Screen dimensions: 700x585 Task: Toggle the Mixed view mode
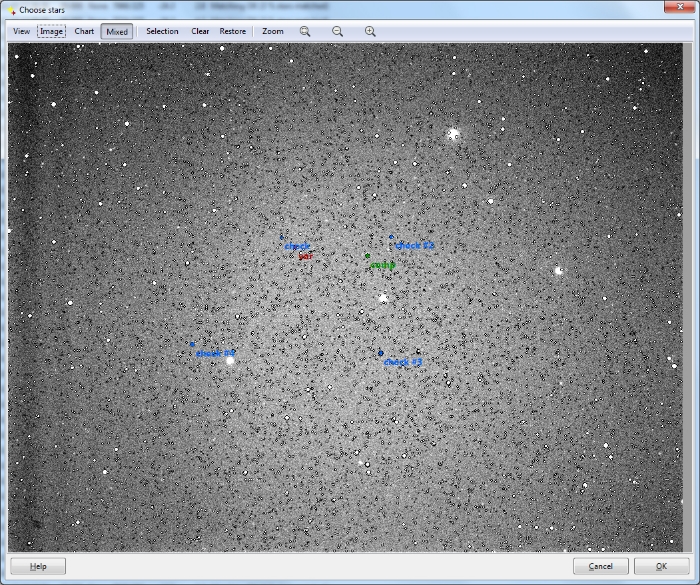(117, 31)
